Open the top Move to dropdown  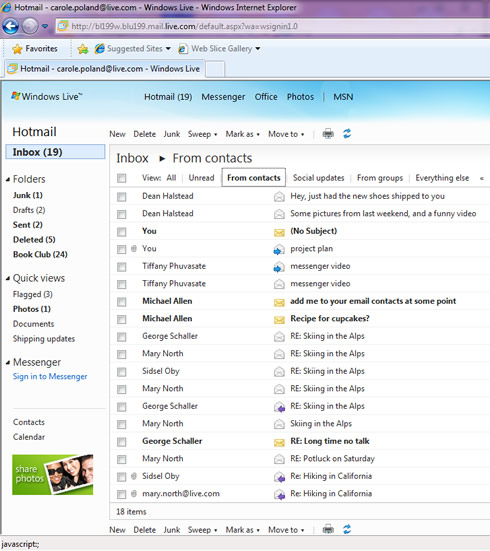coord(286,134)
